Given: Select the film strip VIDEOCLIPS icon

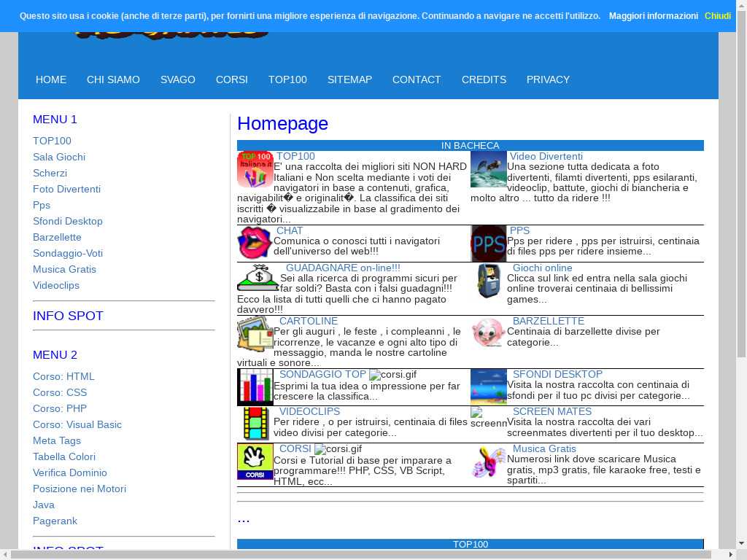Looking at the screenshot, I should tap(255, 424).
